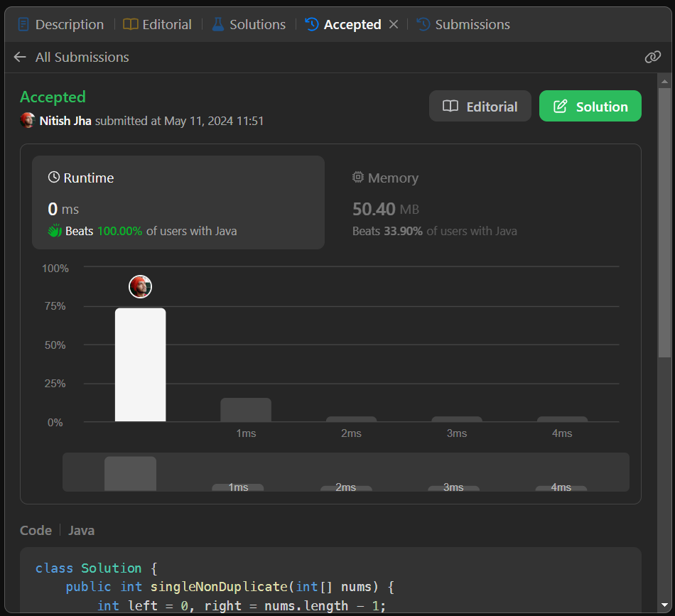Select the Memory stats card
The image size is (675, 616).
(484, 202)
